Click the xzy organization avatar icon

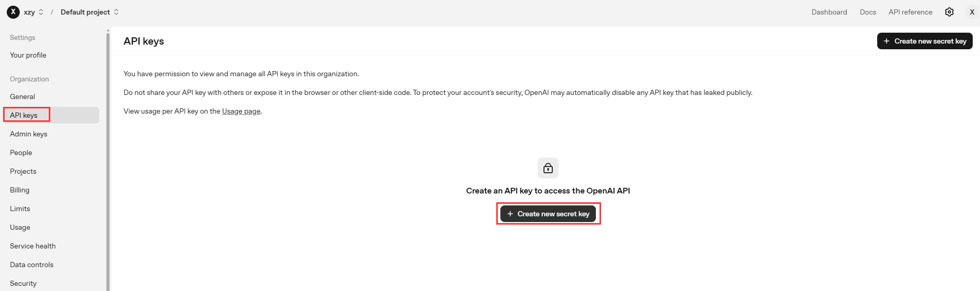point(13,12)
